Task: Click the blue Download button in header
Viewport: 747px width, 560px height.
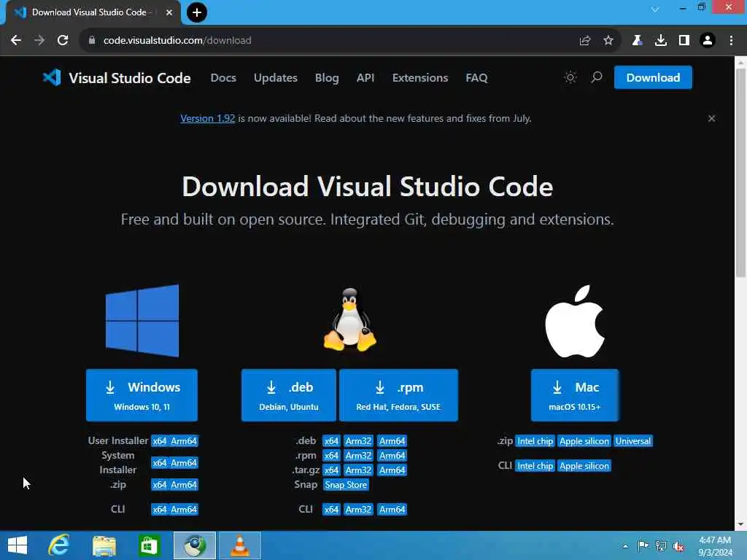Action: tap(653, 77)
